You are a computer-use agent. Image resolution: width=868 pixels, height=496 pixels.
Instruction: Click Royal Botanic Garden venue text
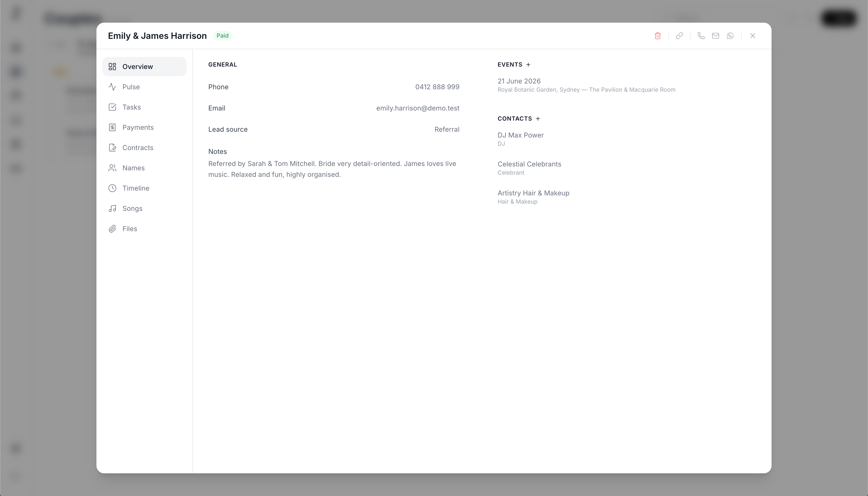pos(586,90)
